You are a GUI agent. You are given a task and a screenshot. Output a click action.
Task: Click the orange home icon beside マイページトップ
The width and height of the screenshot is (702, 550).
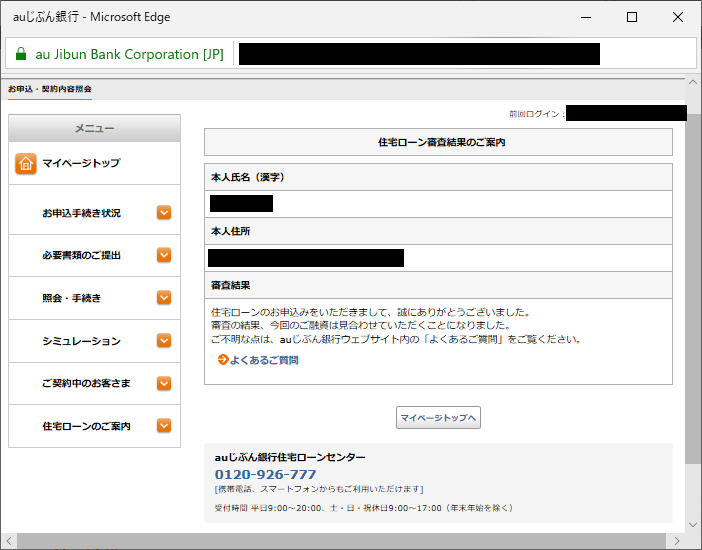pos(26,163)
